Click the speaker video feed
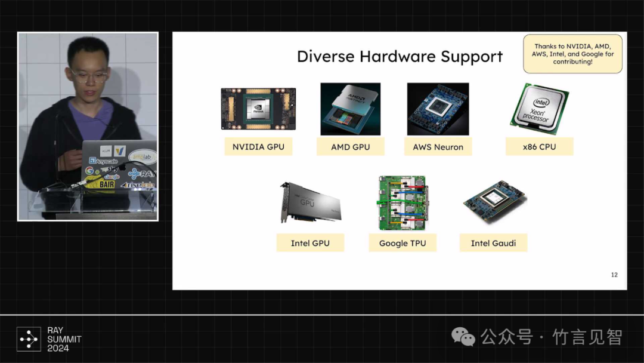644x363 pixels. (88, 127)
